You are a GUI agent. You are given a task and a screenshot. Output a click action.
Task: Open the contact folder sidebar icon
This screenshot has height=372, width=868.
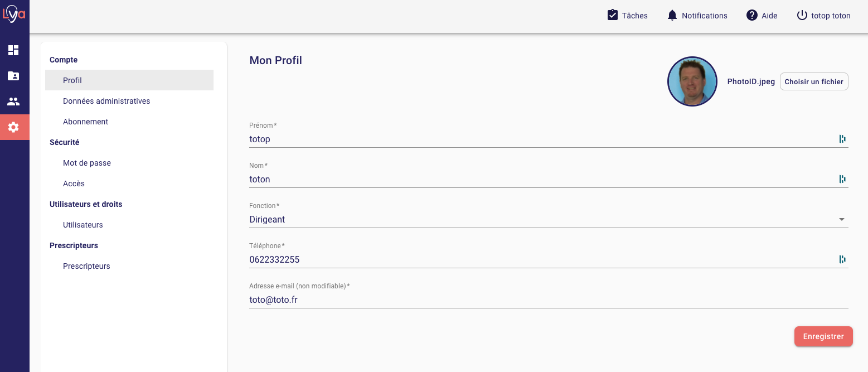[x=13, y=76]
